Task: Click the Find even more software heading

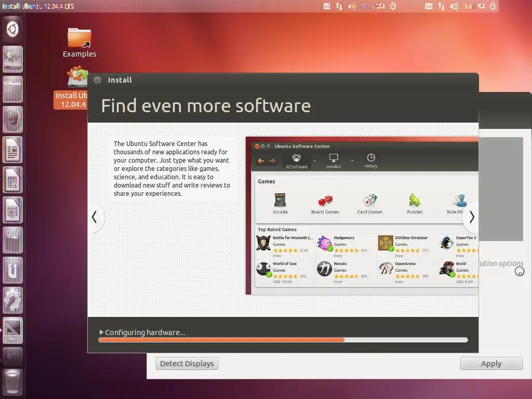Action: pos(206,106)
